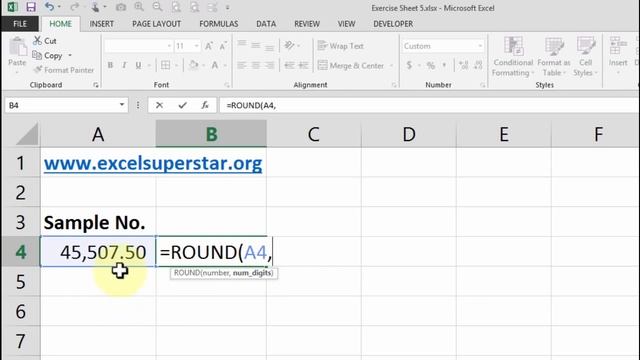Toggle Italic formatting

point(124,65)
